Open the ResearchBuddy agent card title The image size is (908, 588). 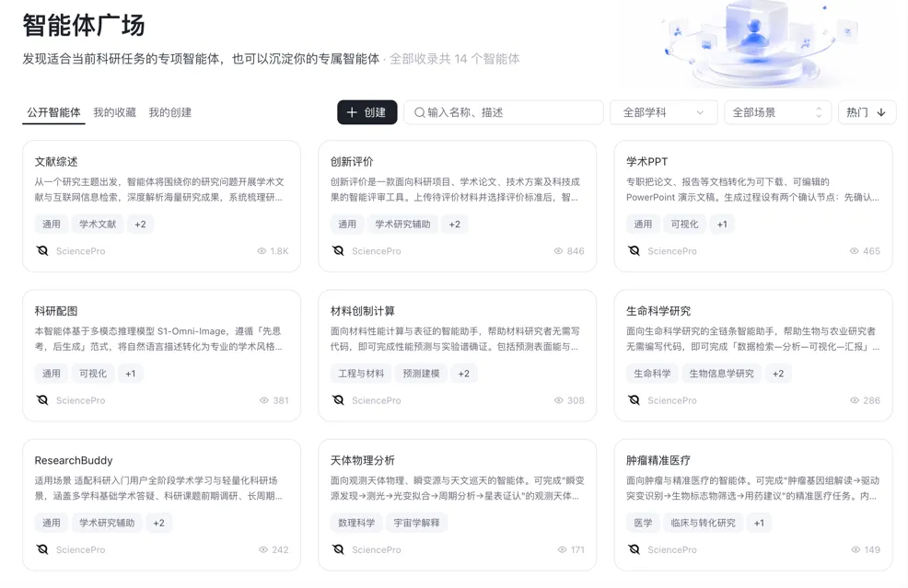coord(74,460)
